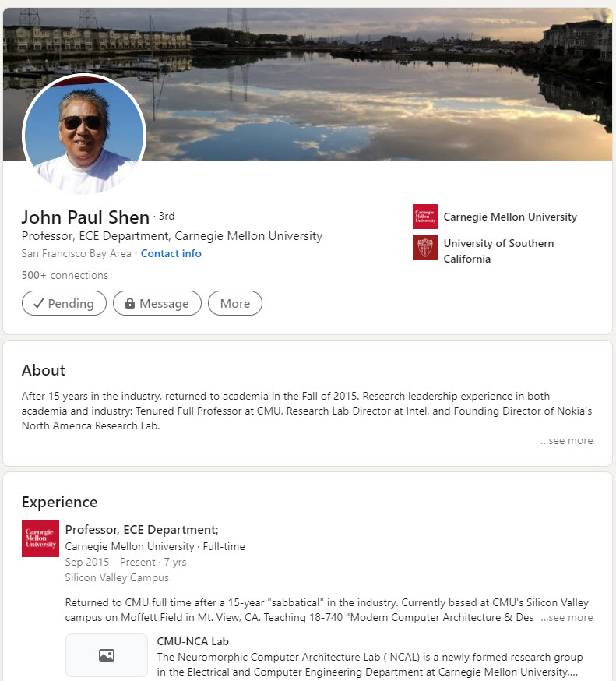Click the University of Southern California logo

[425, 248]
